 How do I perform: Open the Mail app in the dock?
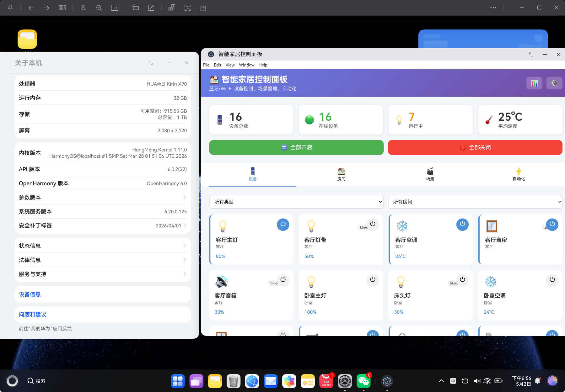[x=271, y=381]
